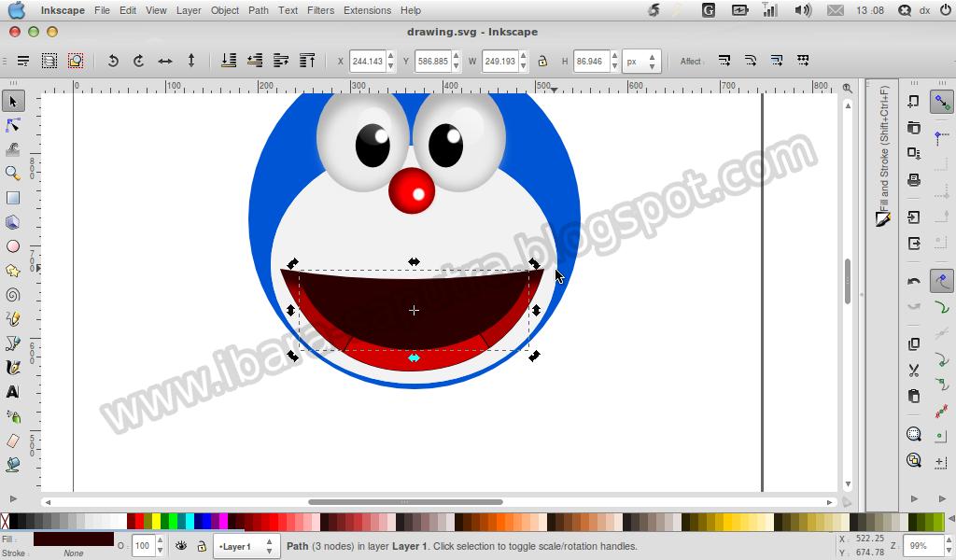Viewport: 956px width, 560px height.
Task: Click the fill color indicator swatch
Action: point(73,539)
